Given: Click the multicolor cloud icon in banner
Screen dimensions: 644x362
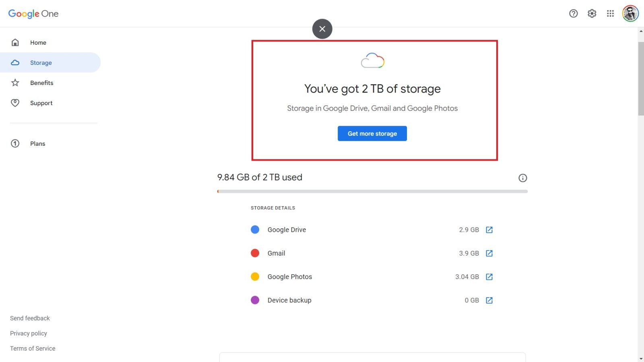Looking at the screenshot, I should (372, 61).
